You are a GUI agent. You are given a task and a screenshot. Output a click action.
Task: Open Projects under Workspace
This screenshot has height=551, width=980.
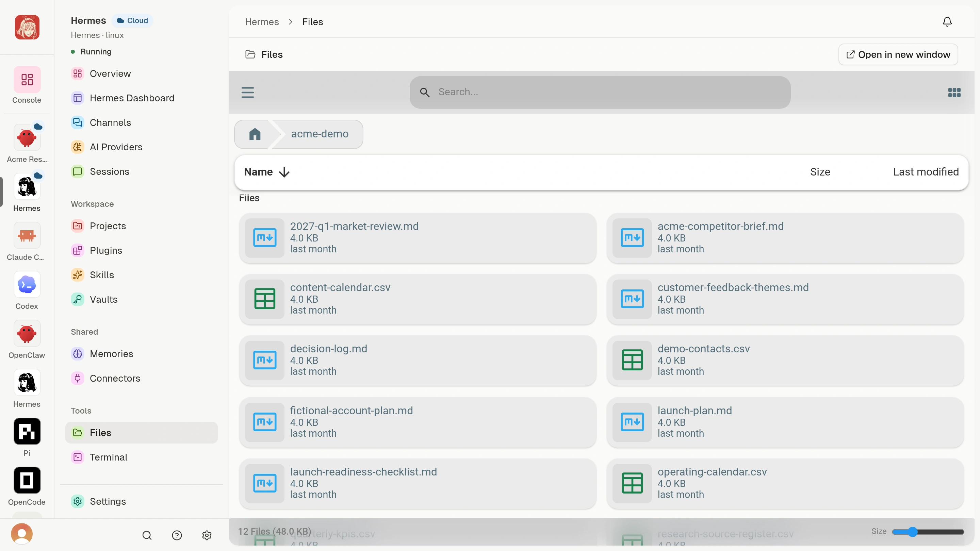click(x=142, y=226)
